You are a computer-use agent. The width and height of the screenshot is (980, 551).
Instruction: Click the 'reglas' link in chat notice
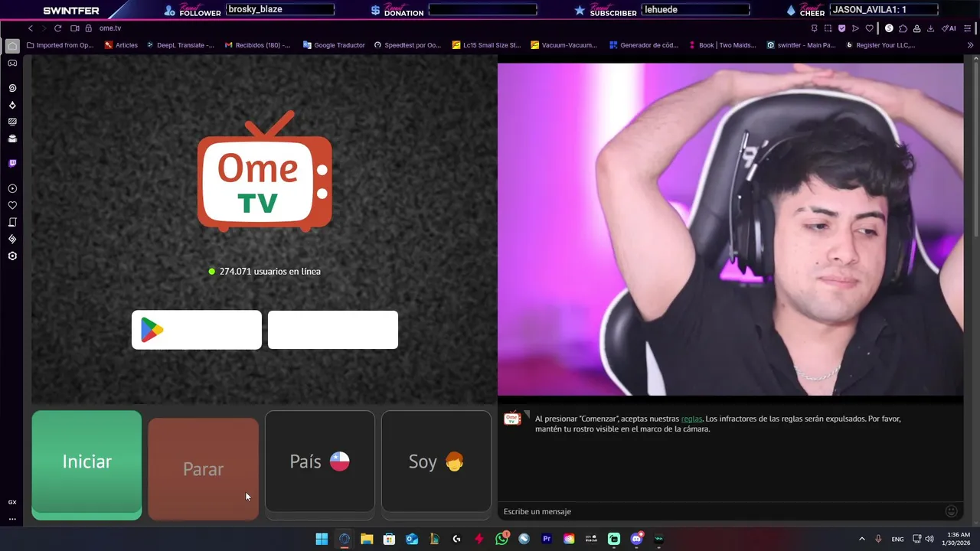[691, 419]
